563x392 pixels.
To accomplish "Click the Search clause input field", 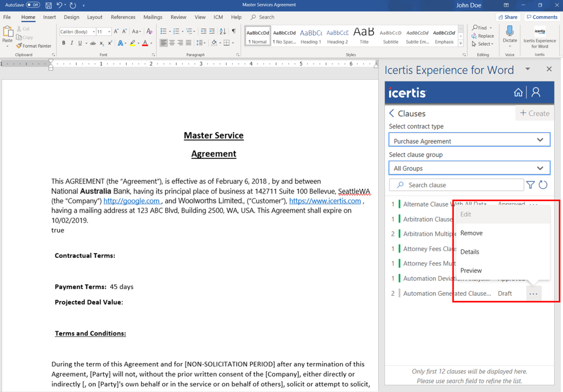I will click(456, 185).
